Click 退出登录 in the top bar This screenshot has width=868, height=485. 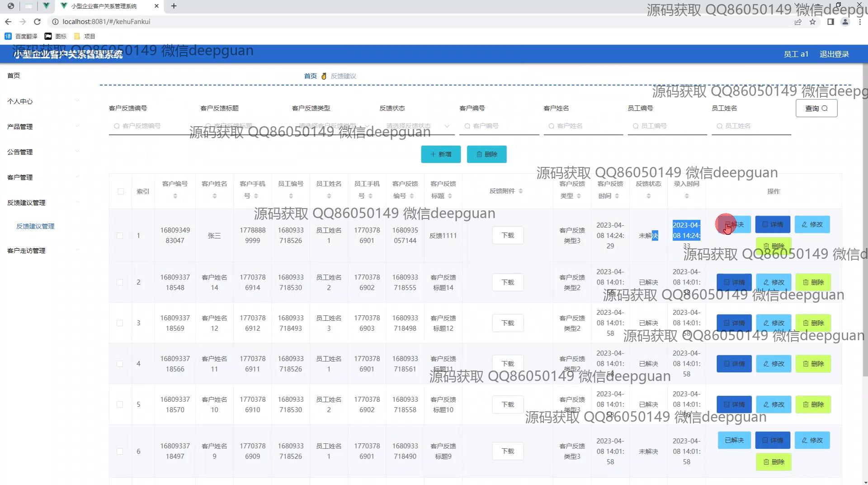[834, 54]
